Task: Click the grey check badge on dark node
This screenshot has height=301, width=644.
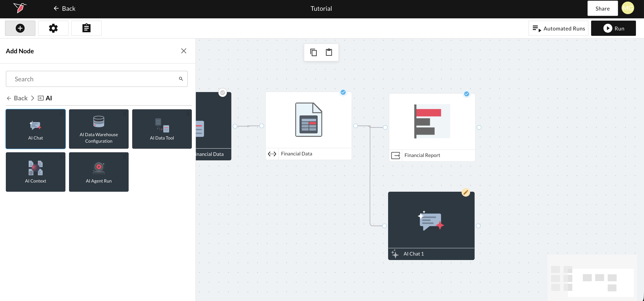Action: [223, 93]
